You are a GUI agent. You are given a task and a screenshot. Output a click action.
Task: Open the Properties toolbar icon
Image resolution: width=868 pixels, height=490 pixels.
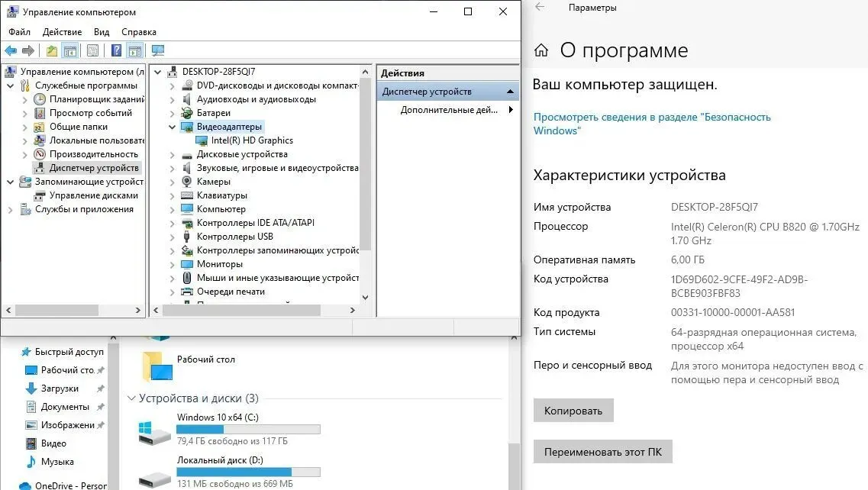(92, 51)
